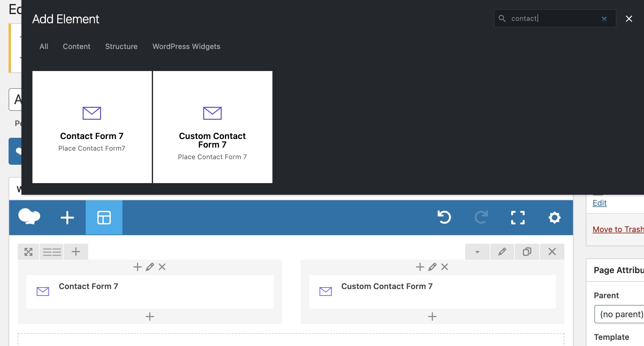
Task: Switch to WordPress Widgets tab
Action: point(186,47)
